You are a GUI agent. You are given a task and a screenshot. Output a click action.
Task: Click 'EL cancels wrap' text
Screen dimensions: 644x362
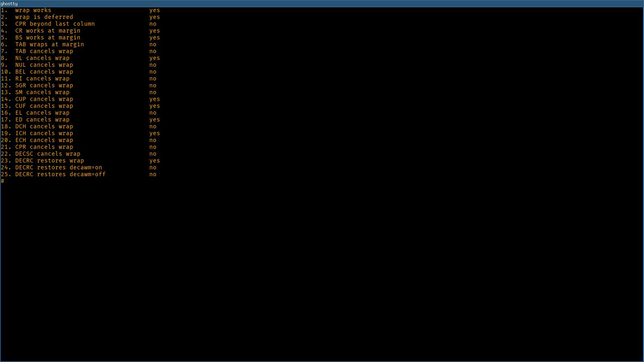[42, 113]
